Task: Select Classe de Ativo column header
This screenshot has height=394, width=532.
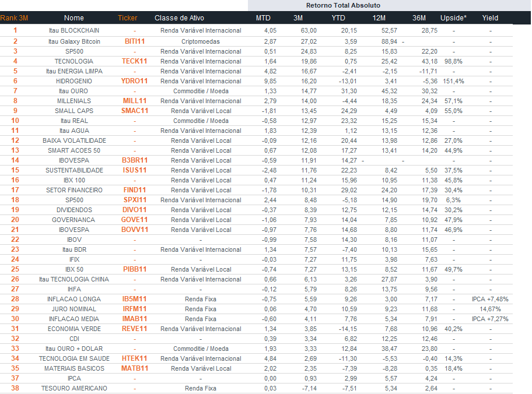Action: point(179,18)
